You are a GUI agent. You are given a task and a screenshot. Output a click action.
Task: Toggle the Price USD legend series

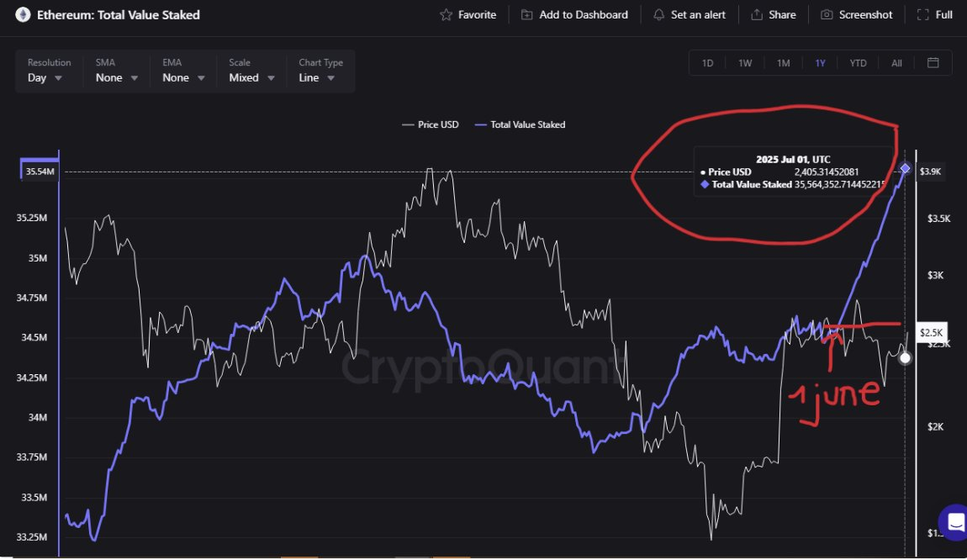pyautogui.click(x=431, y=124)
